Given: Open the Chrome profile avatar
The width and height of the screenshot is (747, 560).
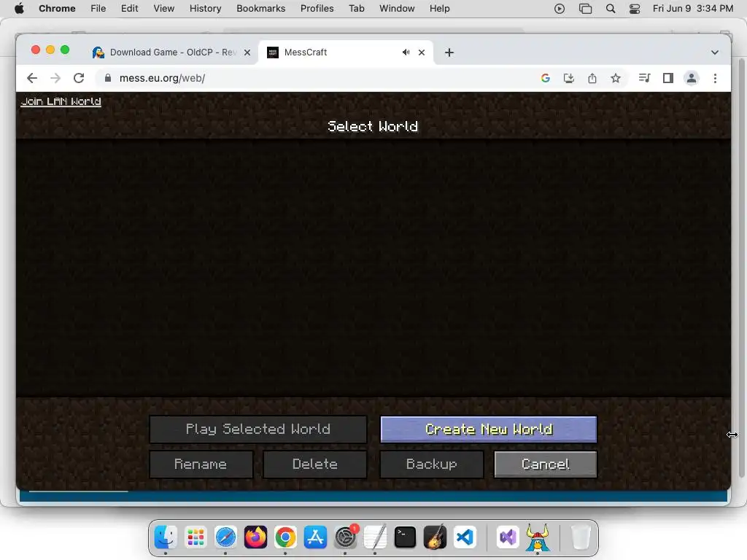Looking at the screenshot, I should coord(692,78).
